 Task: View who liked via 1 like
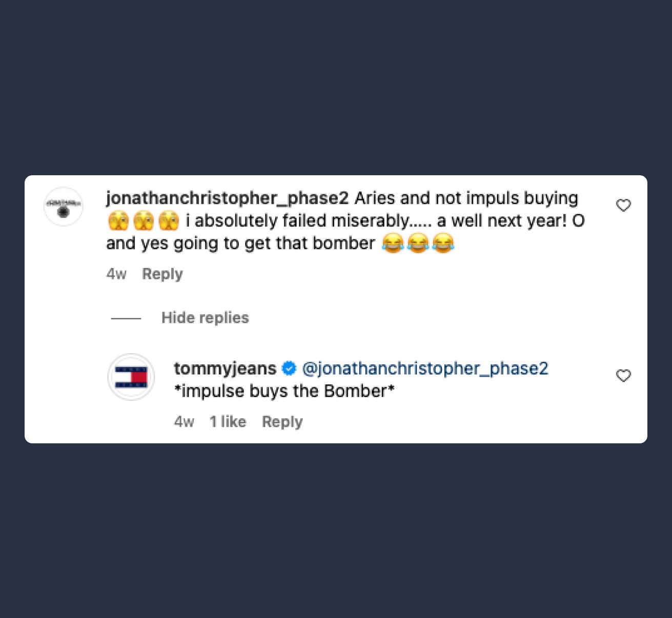coord(228,422)
